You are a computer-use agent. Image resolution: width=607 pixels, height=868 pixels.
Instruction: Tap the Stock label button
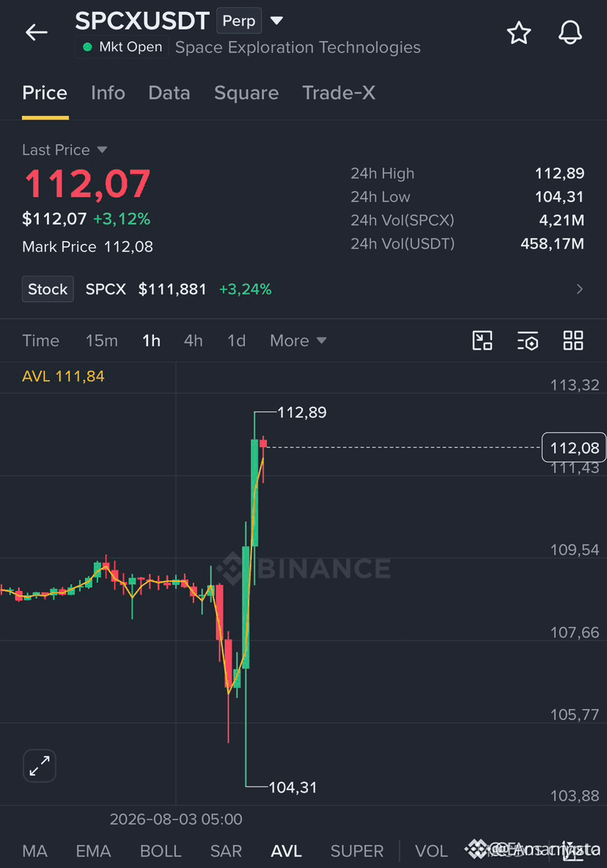48,289
